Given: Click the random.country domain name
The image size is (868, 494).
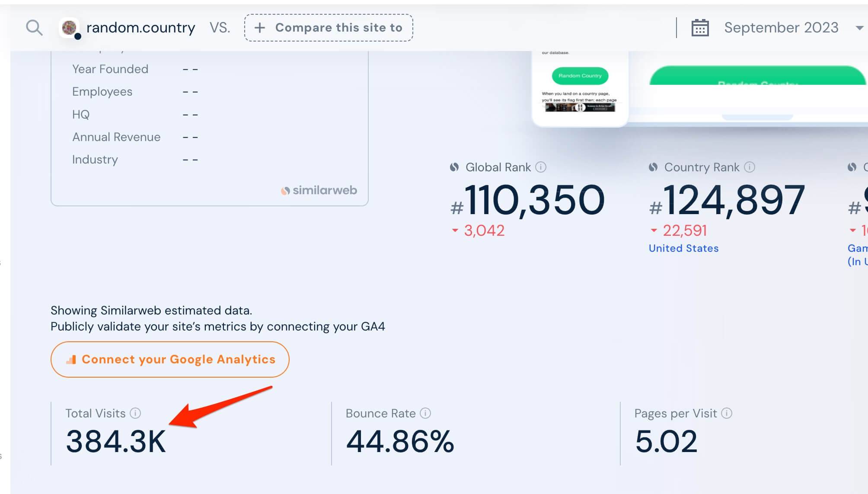Looking at the screenshot, I should [x=140, y=28].
